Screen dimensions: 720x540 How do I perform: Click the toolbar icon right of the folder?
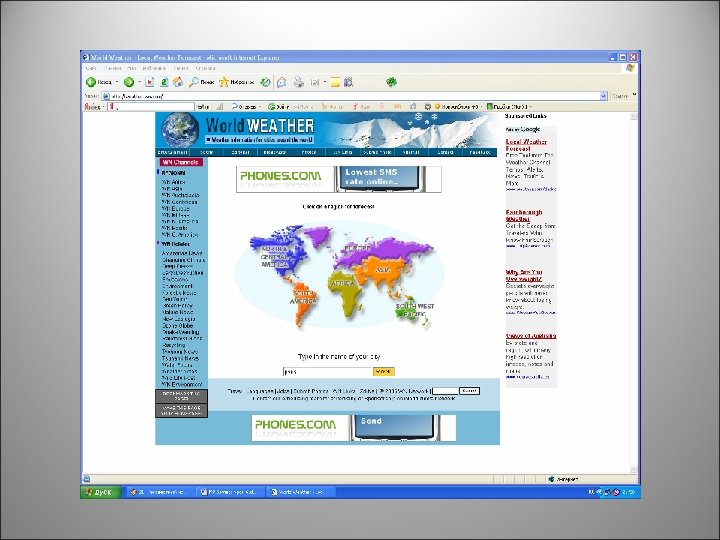pos(349,82)
